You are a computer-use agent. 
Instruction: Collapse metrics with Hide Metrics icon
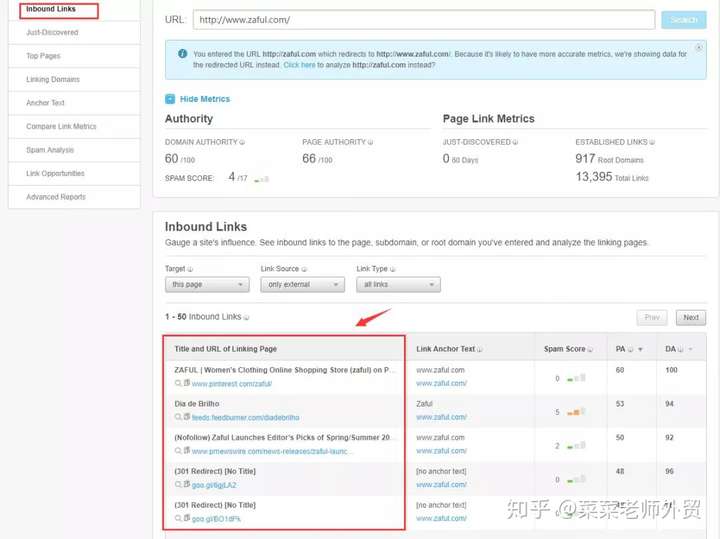(170, 99)
